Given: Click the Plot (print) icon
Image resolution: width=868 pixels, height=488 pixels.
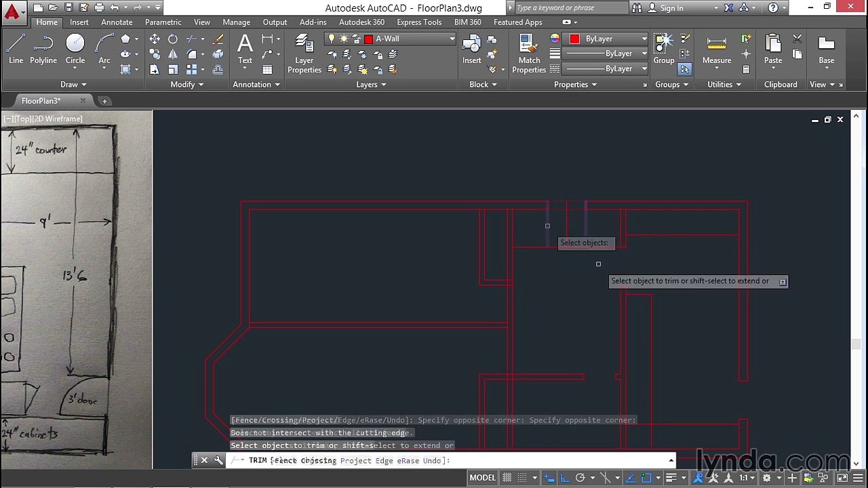Looking at the screenshot, I should (x=99, y=8).
